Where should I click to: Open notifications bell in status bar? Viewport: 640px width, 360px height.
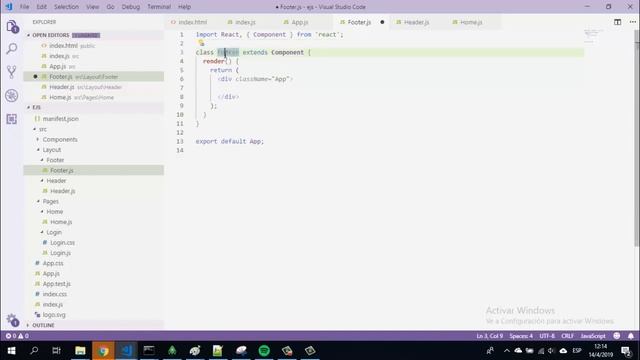[x=631, y=336]
